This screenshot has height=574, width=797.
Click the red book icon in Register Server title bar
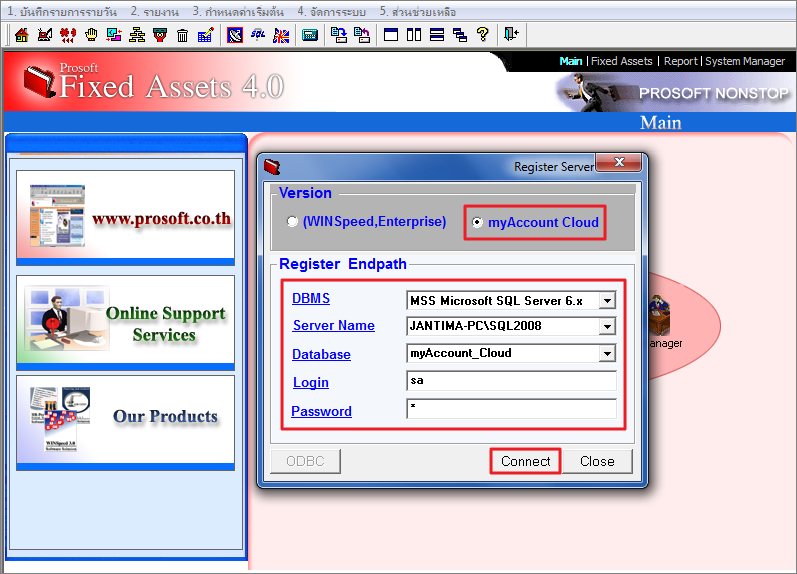coord(272,166)
